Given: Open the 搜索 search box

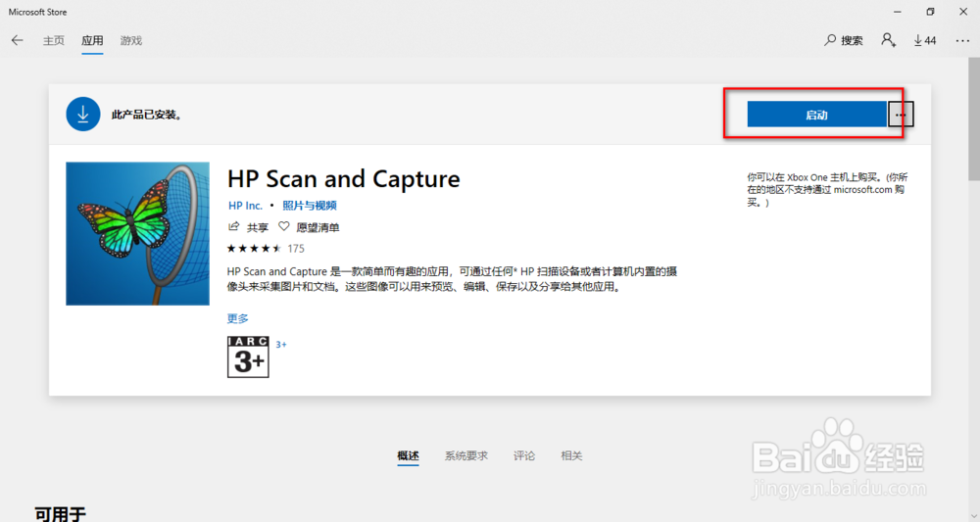Looking at the screenshot, I should (843, 40).
